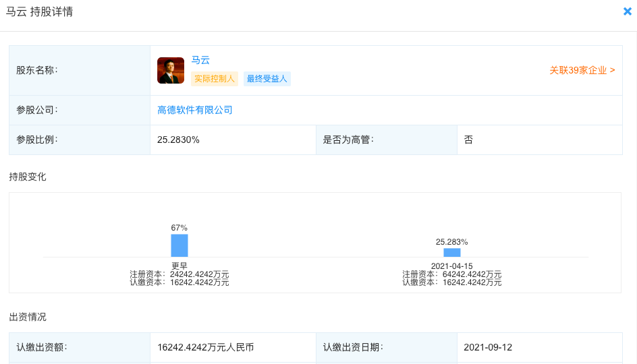Open the 马云 shareholder name link
This screenshot has height=364, width=637.
click(x=200, y=60)
